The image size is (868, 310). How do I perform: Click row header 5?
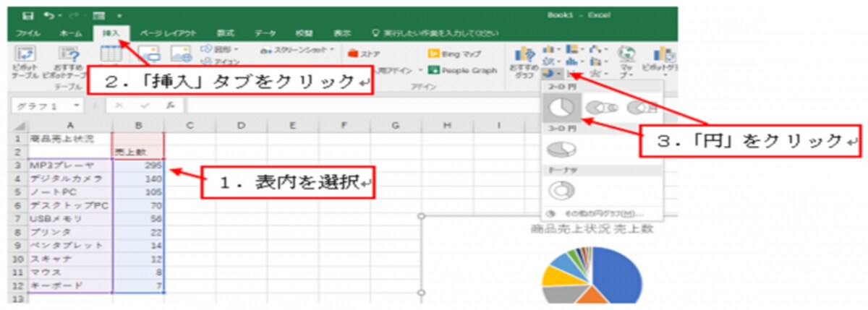[x=19, y=192]
